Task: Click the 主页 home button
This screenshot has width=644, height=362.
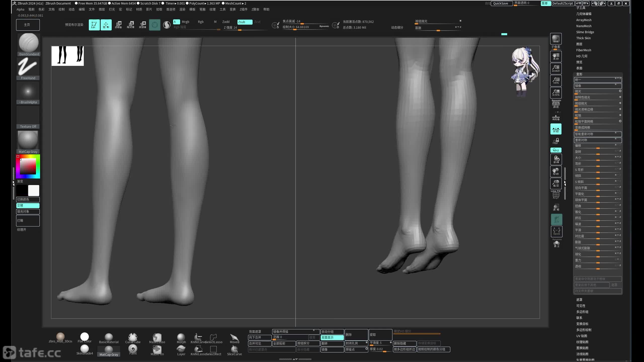Action: pyautogui.click(x=28, y=25)
